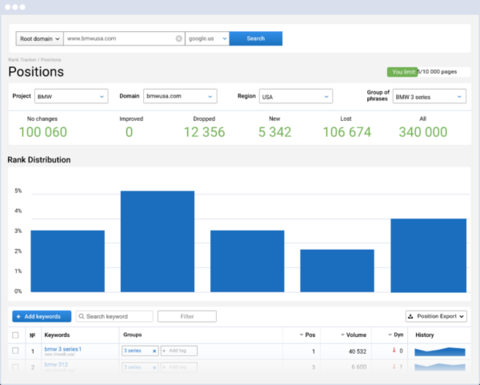Click red down arrow in Dyn column row 1
The height and width of the screenshot is (385, 480).
click(394, 350)
